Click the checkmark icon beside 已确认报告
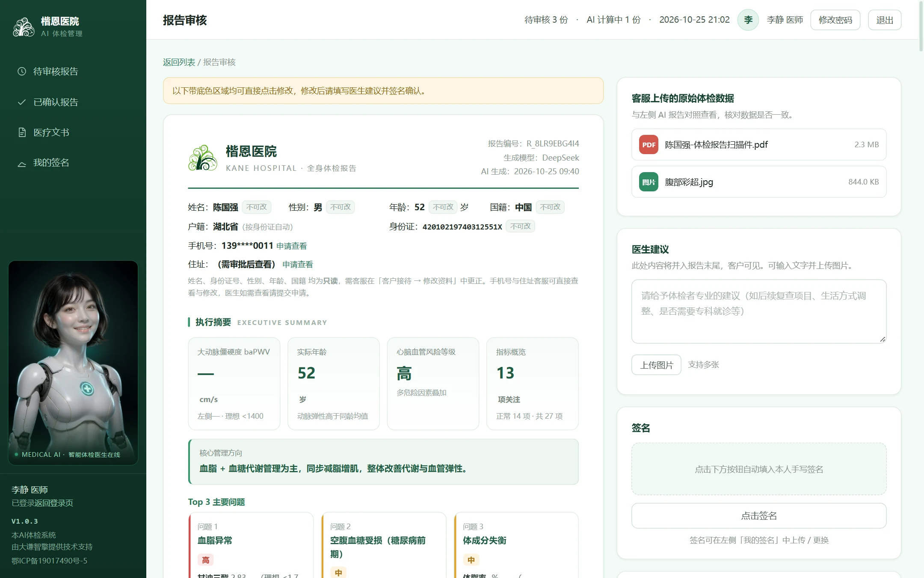 pyautogui.click(x=22, y=102)
